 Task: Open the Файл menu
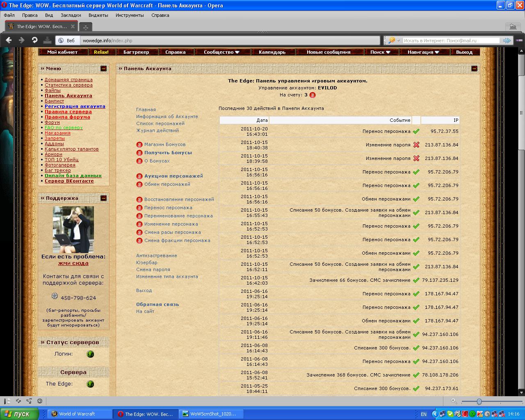click(x=9, y=15)
